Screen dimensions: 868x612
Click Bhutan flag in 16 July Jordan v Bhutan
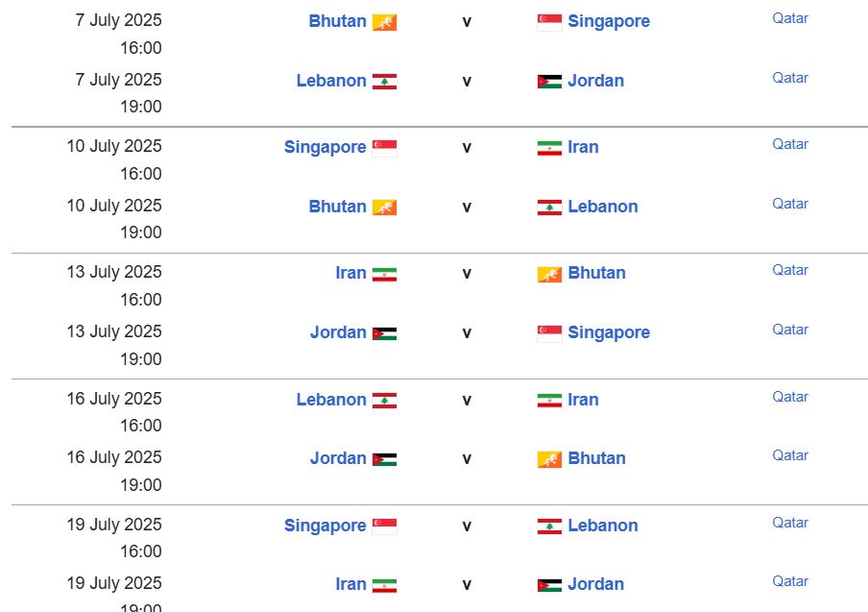[549, 459]
